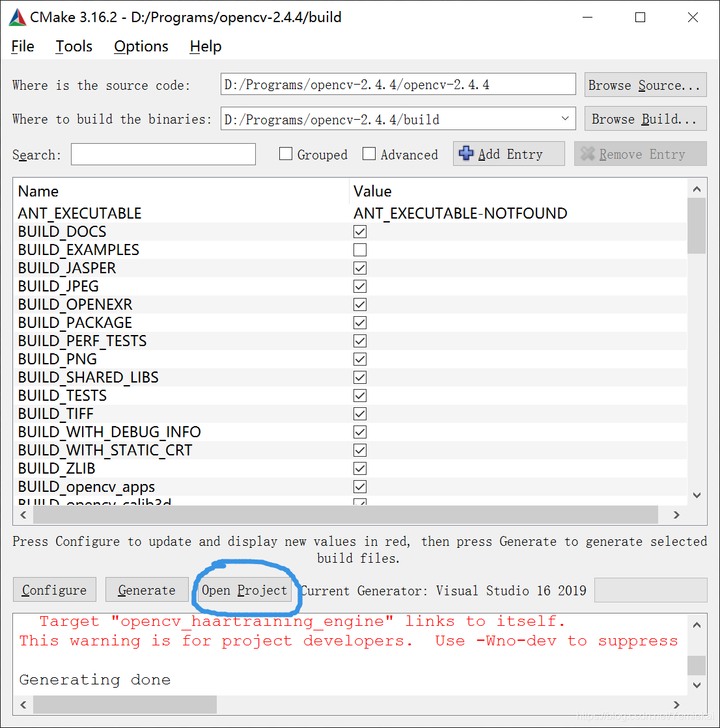
Task: Click the Open Project button
Action: tap(244, 589)
